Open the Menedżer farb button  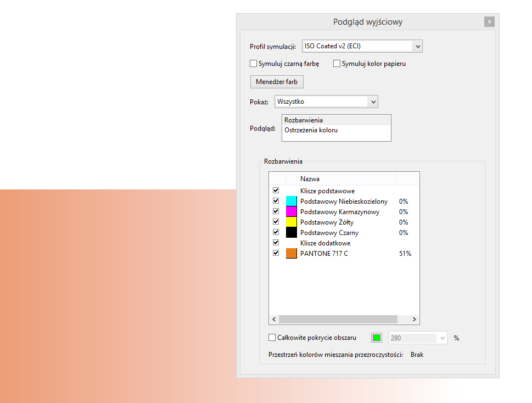[277, 82]
